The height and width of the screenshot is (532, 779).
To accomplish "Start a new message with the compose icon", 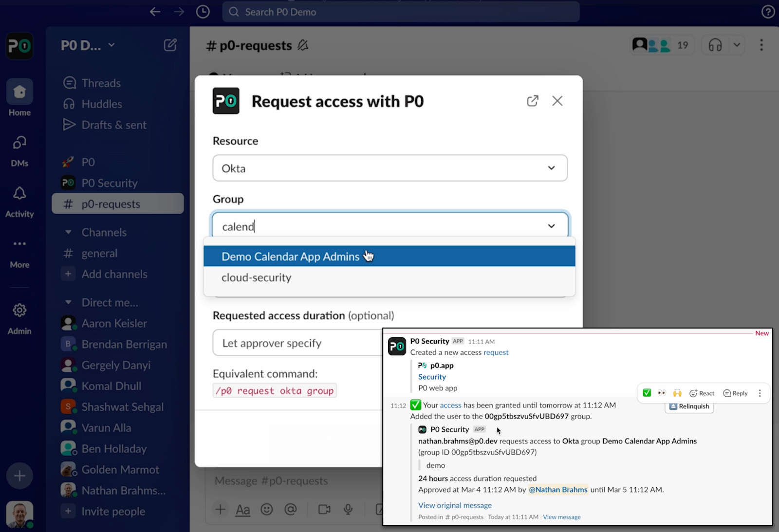I will point(170,45).
